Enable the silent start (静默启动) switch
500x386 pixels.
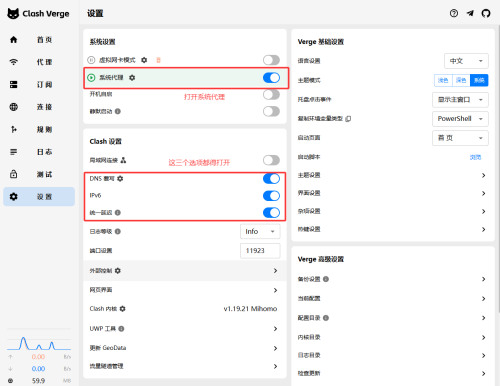(x=271, y=111)
